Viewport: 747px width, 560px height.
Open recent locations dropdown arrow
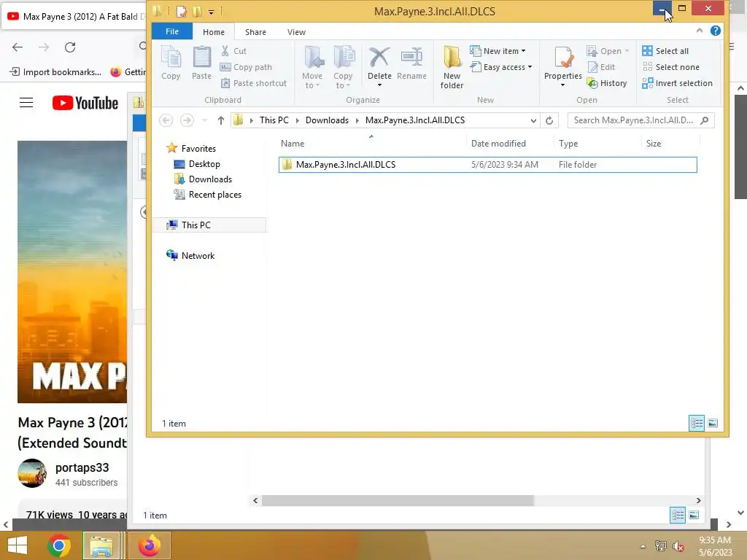[204, 120]
